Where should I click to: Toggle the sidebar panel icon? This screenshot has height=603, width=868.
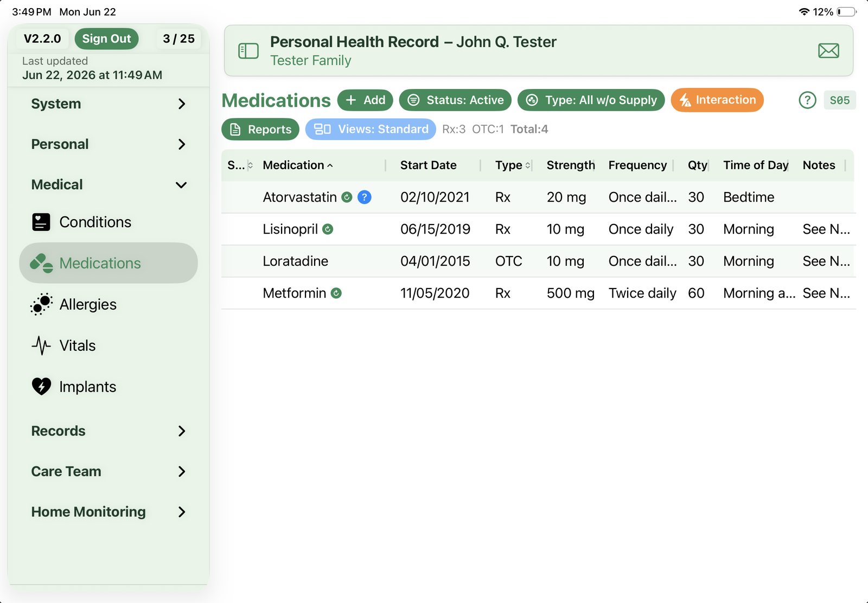click(248, 51)
